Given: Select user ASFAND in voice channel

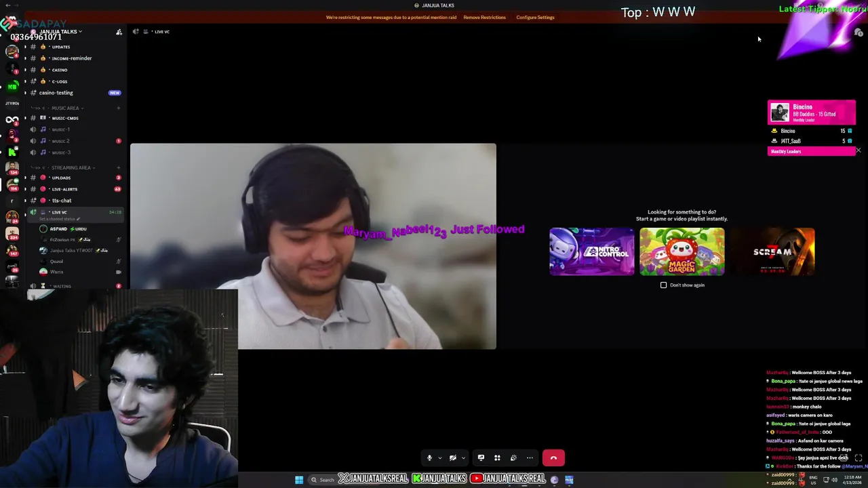Looking at the screenshot, I should pyautogui.click(x=80, y=228).
